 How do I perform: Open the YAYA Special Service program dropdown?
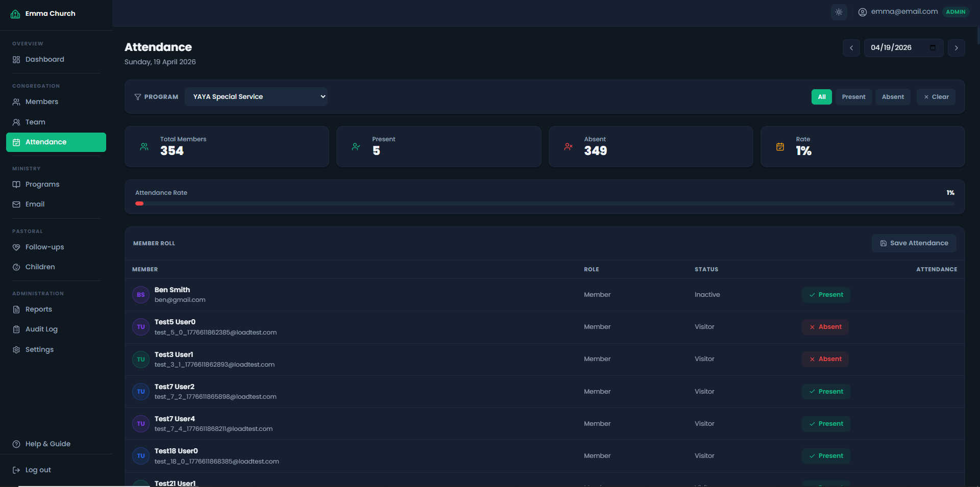256,97
